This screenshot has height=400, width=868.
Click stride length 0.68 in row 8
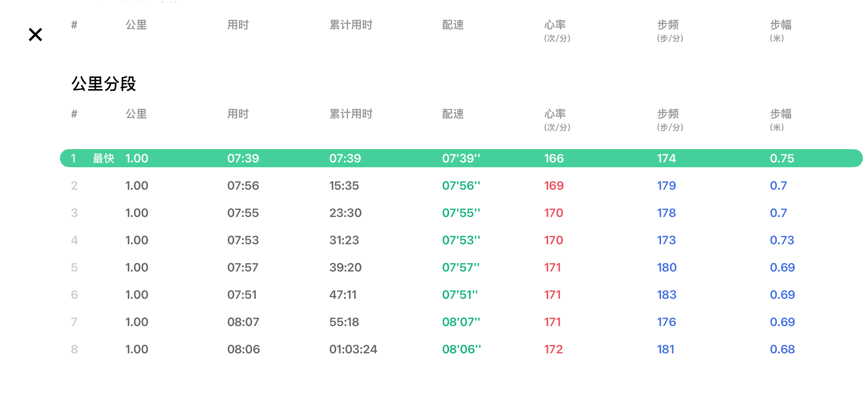pos(782,349)
